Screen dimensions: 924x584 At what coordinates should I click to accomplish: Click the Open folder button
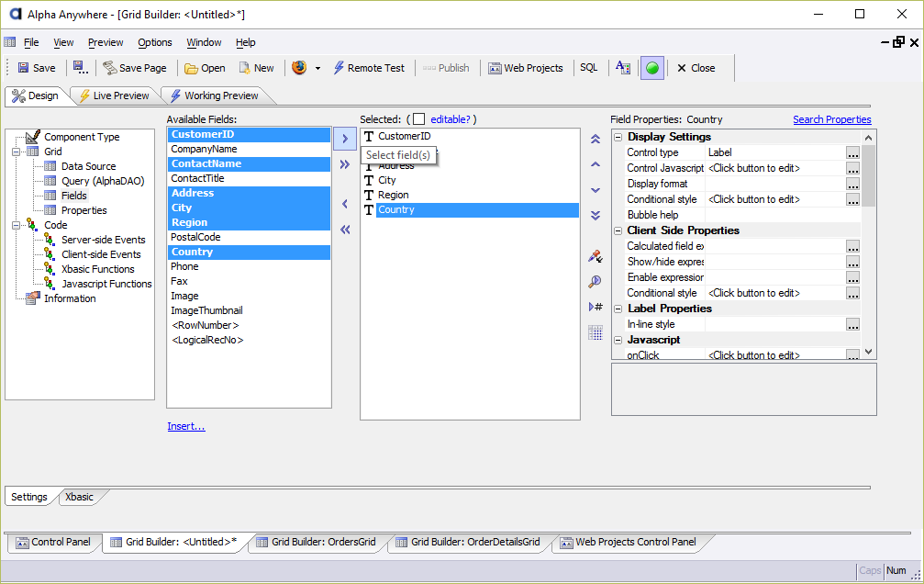(205, 68)
